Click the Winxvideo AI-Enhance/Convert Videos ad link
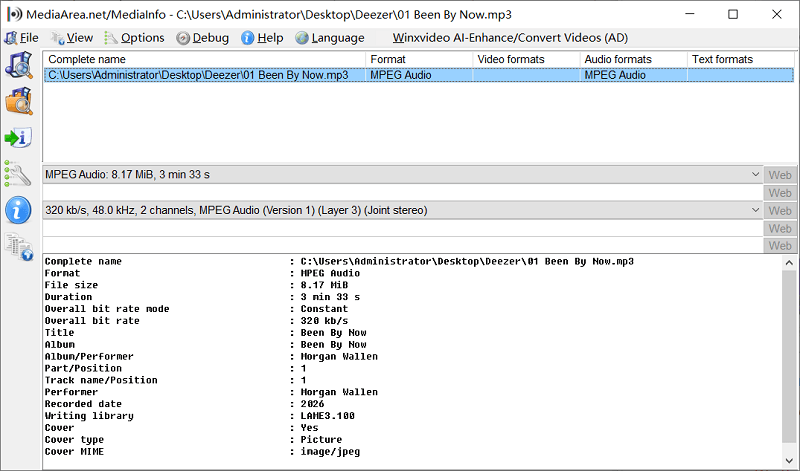800x471 pixels. [510, 38]
